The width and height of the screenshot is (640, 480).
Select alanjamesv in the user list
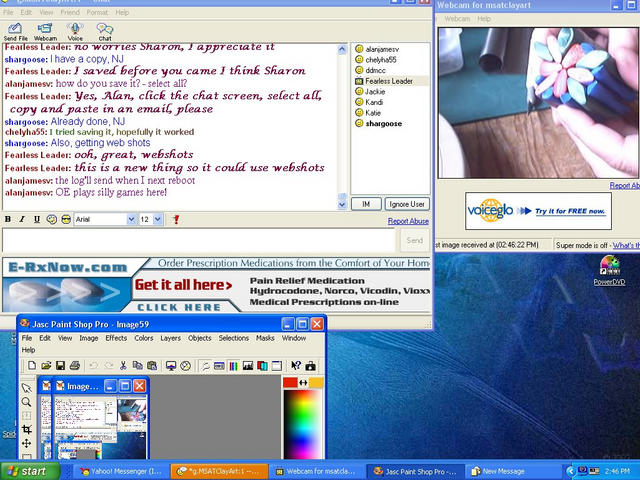pos(382,49)
